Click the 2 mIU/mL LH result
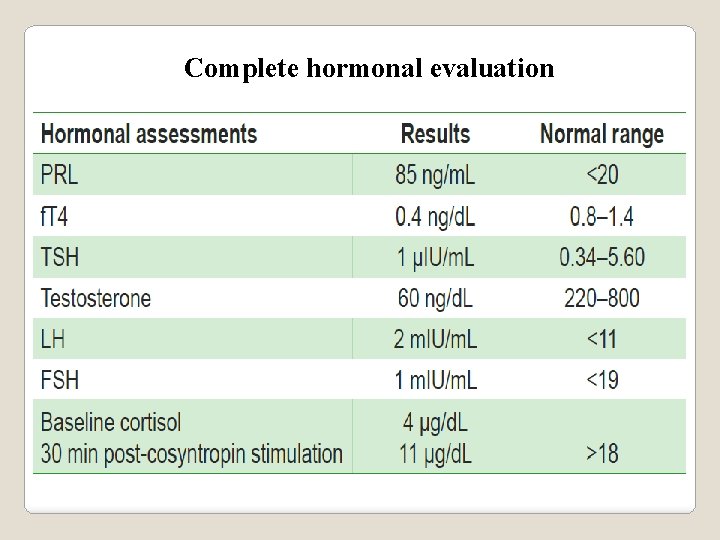Image resolution: width=720 pixels, height=540 pixels. (x=435, y=339)
